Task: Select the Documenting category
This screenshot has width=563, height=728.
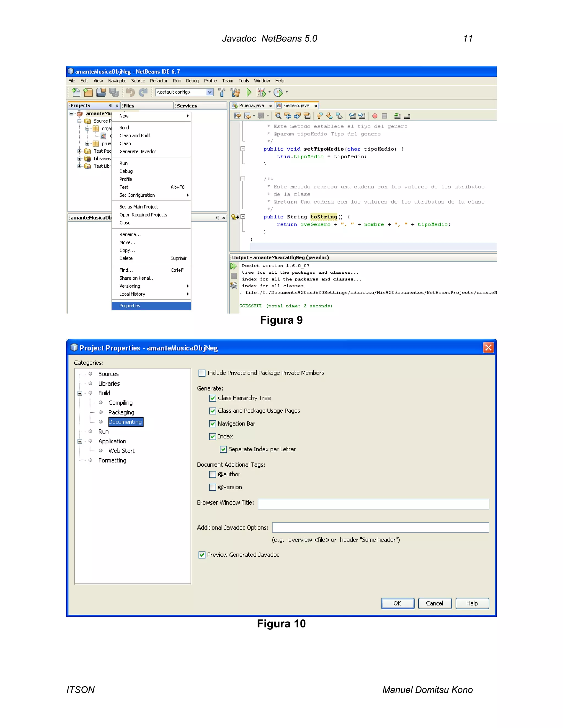Action: click(125, 422)
